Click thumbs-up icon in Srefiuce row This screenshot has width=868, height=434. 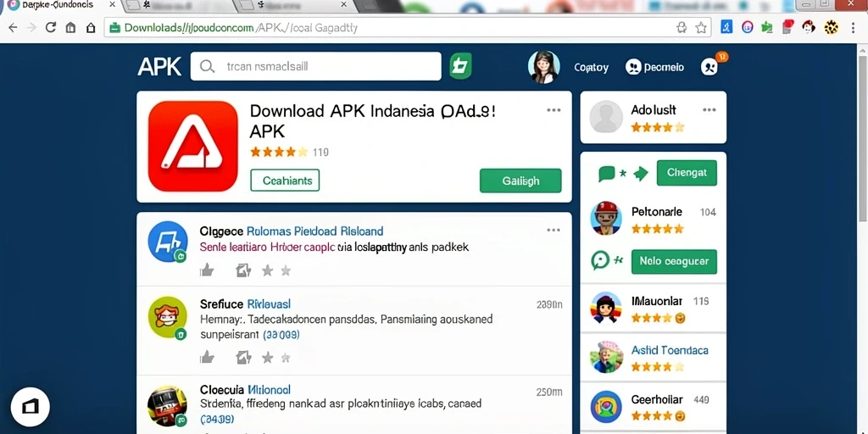coord(207,357)
